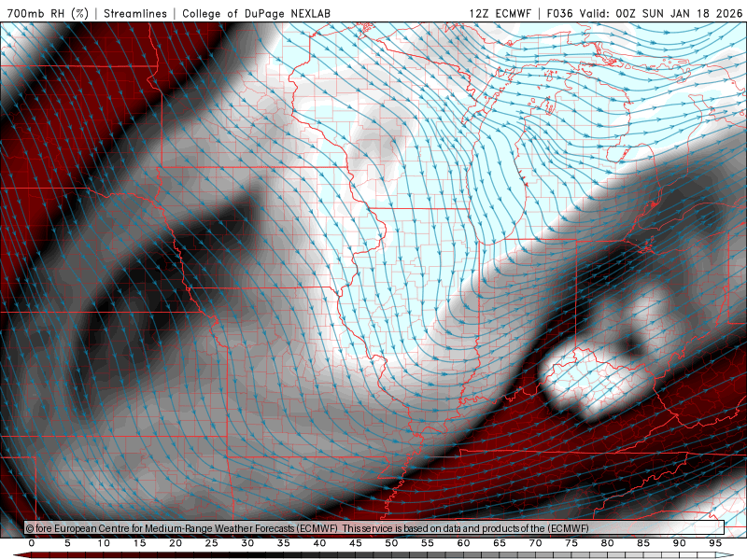Click the "700mb RH (%)" title text
Screen dimensions: 747x560
coord(49,13)
